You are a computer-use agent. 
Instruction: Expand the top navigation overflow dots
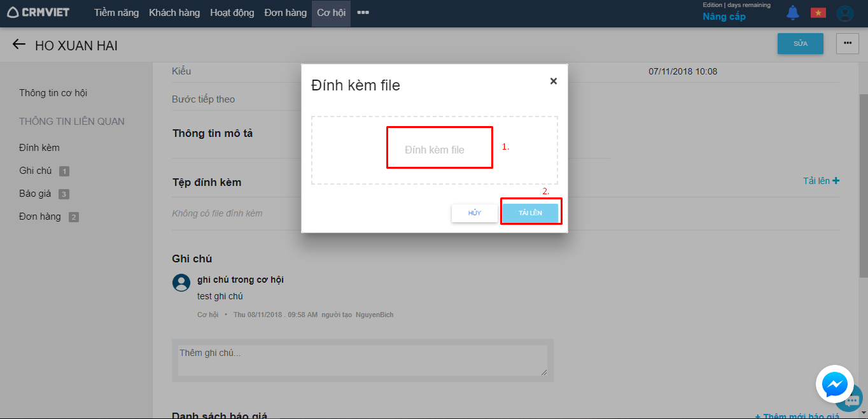coord(363,13)
